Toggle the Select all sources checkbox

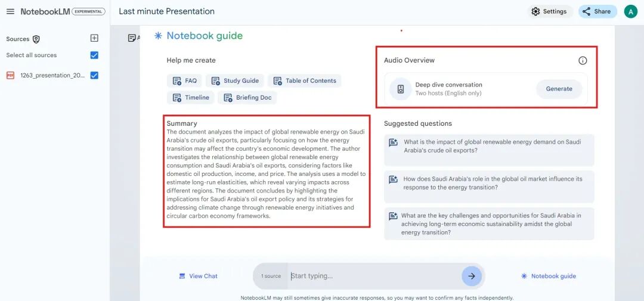point(94,55)
